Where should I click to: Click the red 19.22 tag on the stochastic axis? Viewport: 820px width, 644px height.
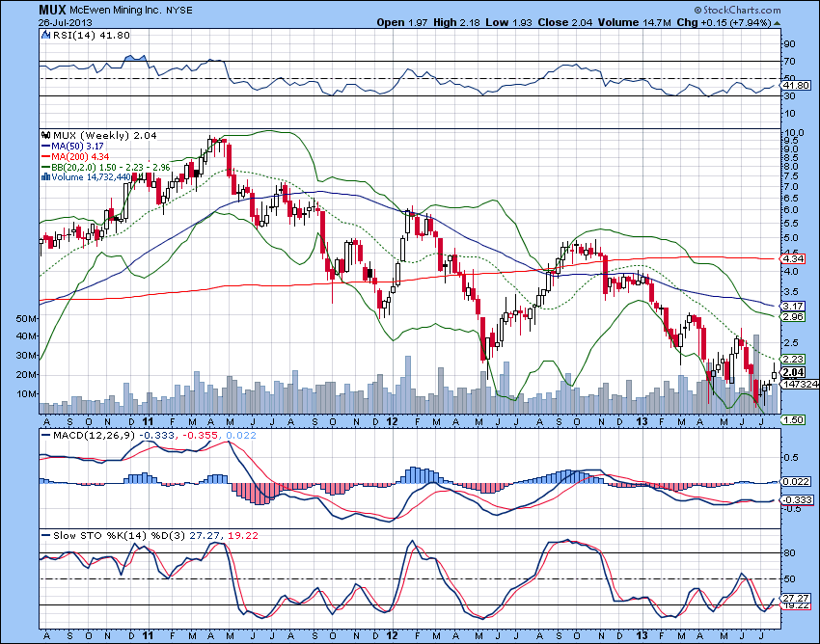(796, 605)
